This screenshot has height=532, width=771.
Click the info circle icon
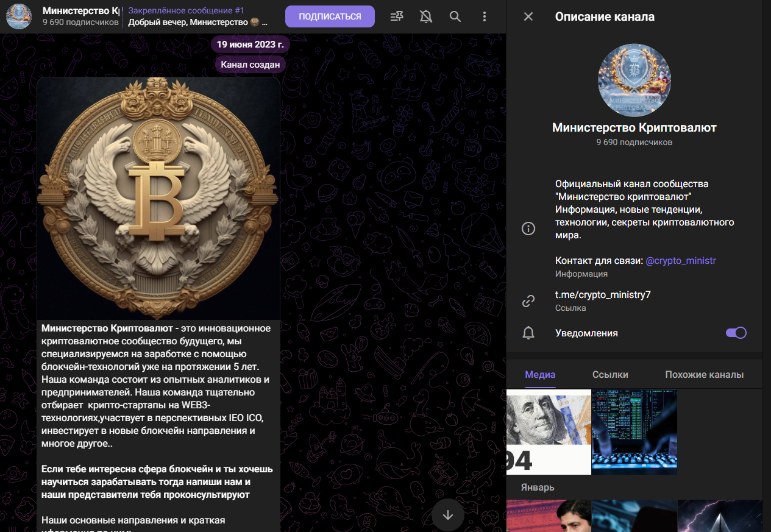coord(528,229)
